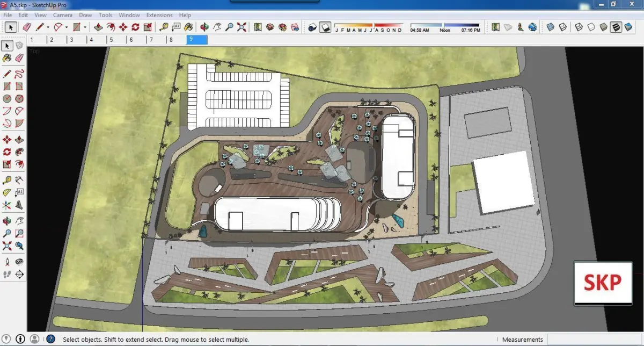Select the Tape Measure tool in top toolbar

pyautogui.click(x=164, y=27)
